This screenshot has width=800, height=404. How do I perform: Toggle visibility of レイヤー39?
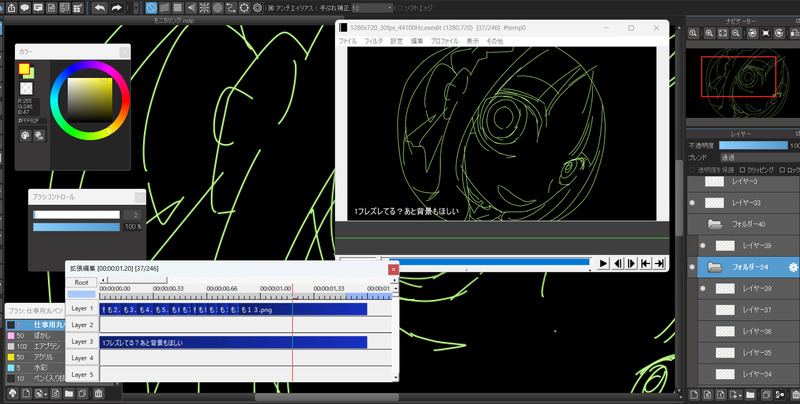[703, 245]
